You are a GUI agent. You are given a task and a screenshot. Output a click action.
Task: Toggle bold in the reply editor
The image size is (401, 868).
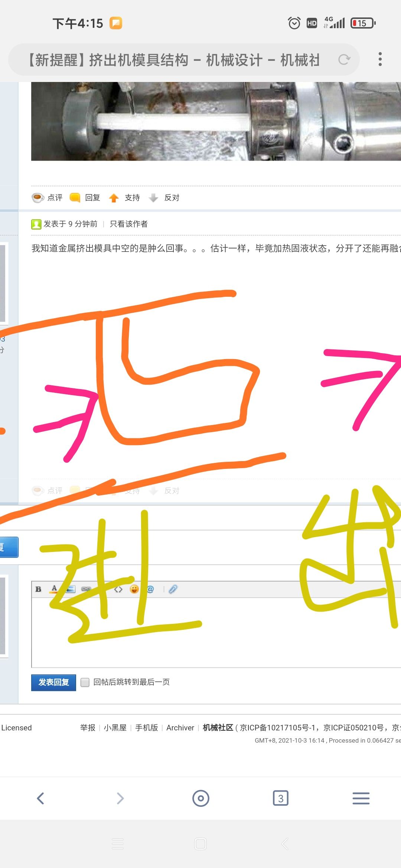click(38, 589)
